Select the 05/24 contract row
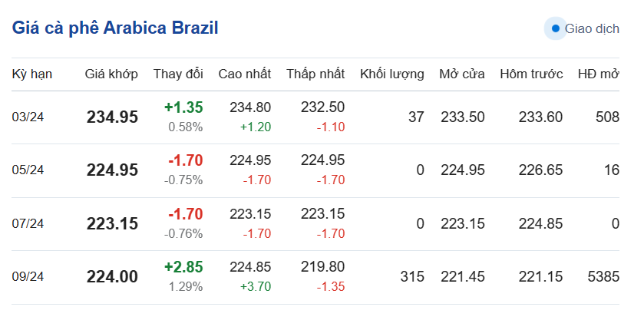 [28, 170]
